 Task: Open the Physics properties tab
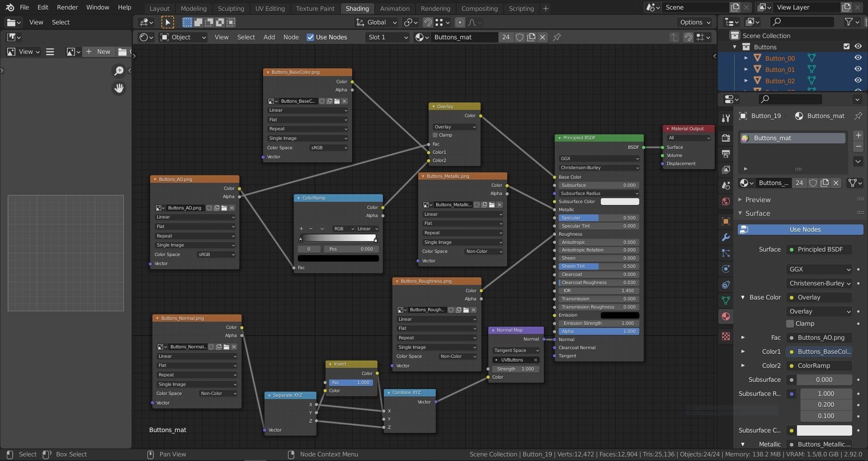pyautogui.click(x=726, y=269)
